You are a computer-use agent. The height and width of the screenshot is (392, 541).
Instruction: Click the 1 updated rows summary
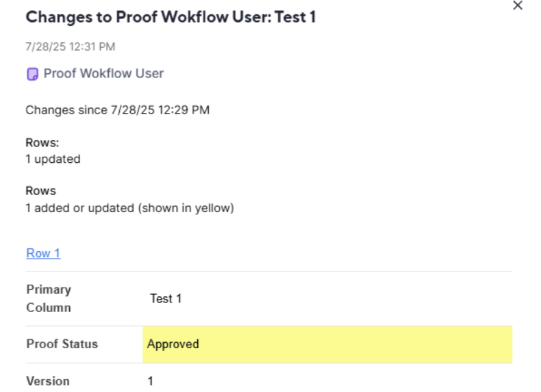[53, 159]
